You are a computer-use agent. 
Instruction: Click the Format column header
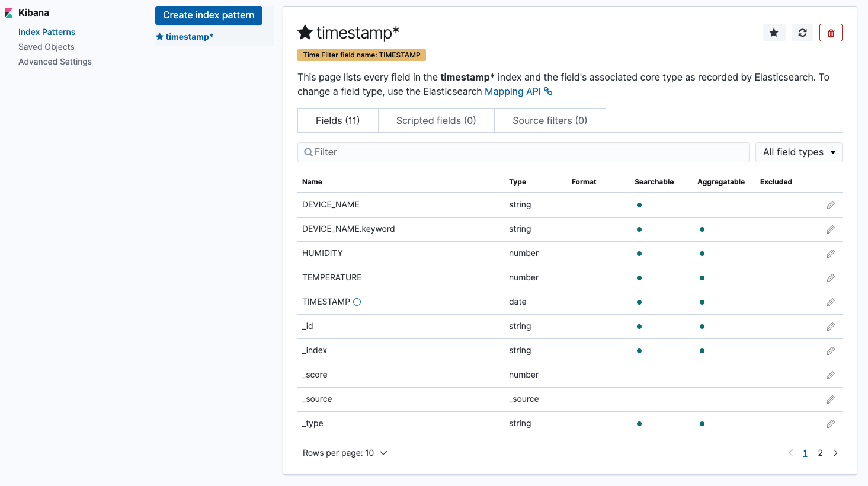tap(584, 182)
